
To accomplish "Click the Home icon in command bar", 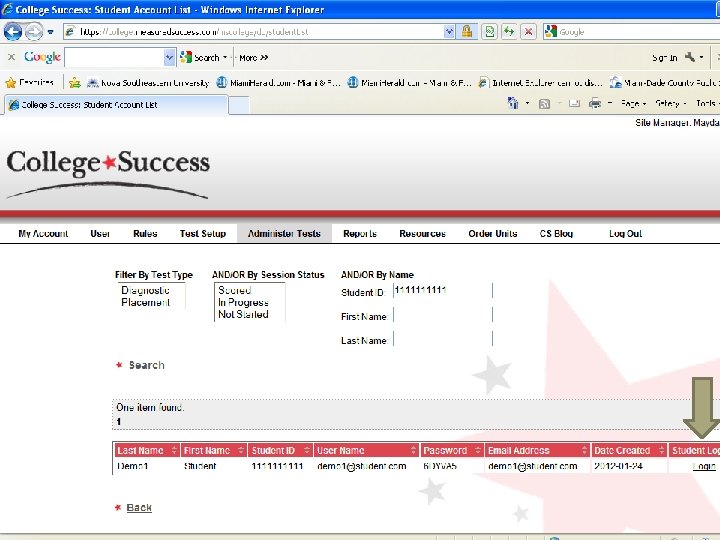I will point(513,103).
